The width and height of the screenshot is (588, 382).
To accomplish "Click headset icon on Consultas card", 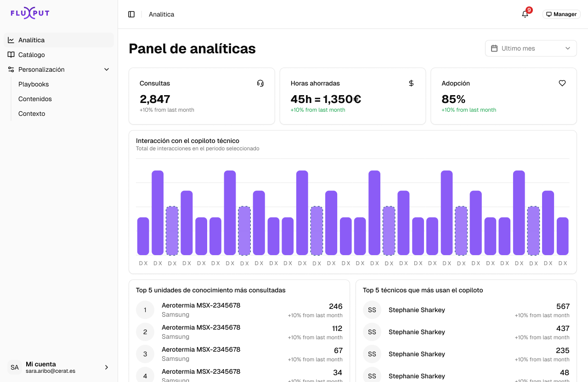I will click(x=260, y=83).
